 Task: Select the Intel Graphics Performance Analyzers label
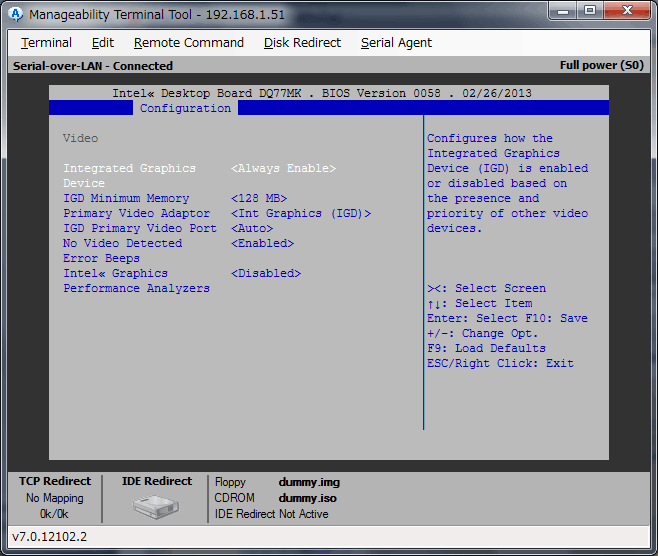tap(136, 281)
